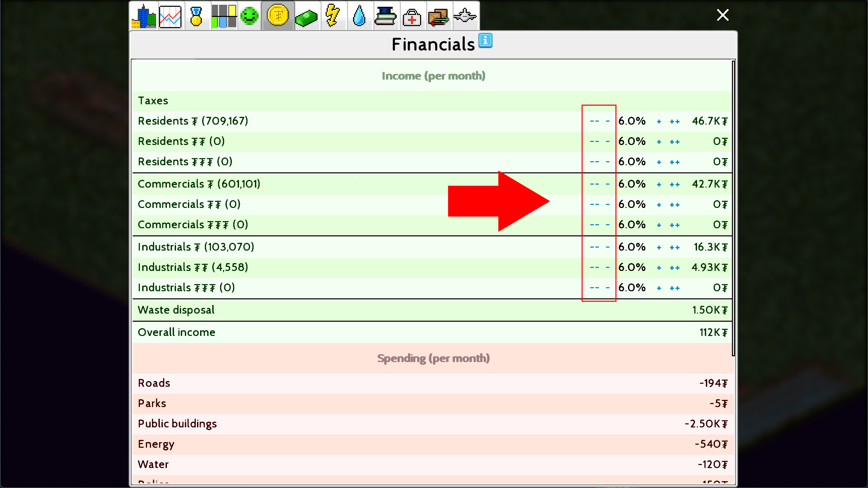Open the line graph statistics tab
The width and height of the screenshot is (868, 488).
(x=170, y=16)
